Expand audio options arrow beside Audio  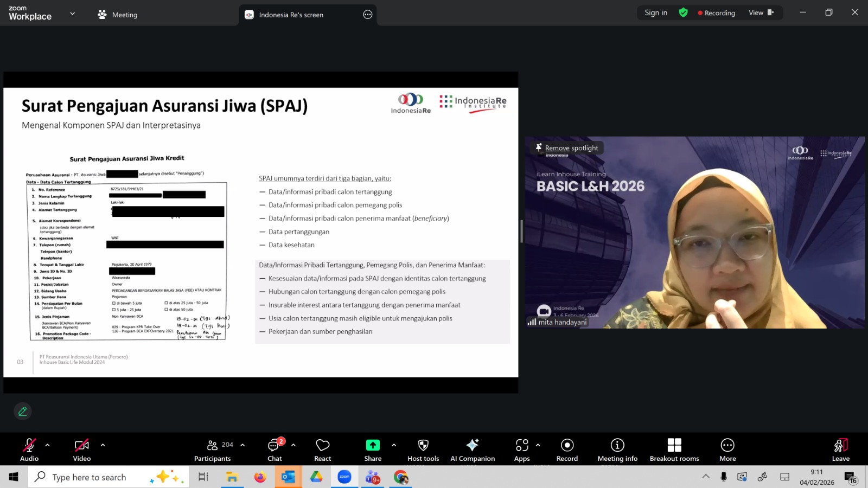click(x=48, y=445)
